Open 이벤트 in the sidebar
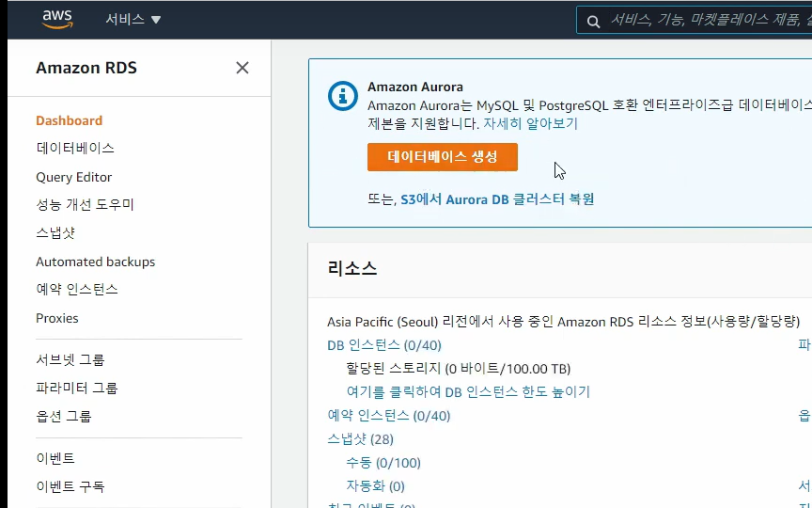The width and height of the screenshot is (812, 508). click(x=55, y=458)
